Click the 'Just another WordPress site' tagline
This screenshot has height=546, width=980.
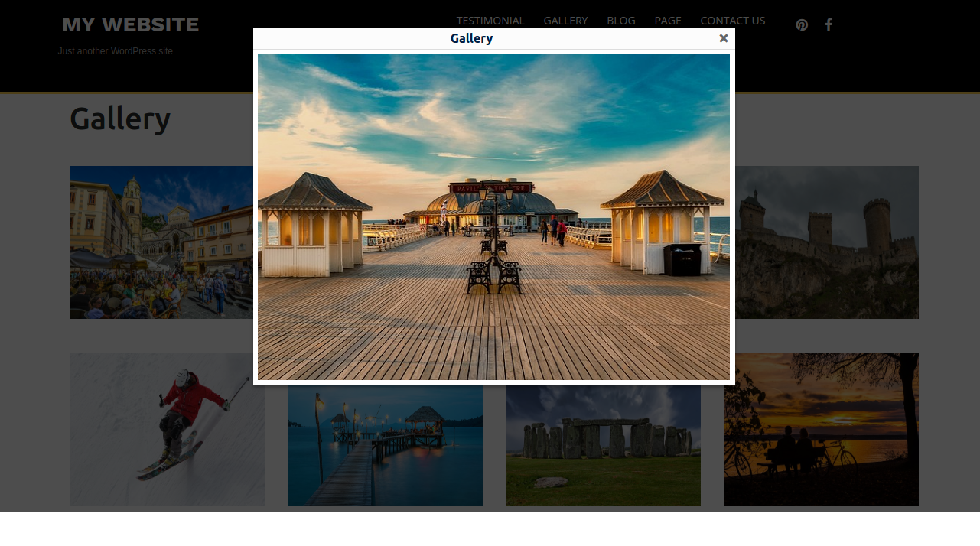116,51
